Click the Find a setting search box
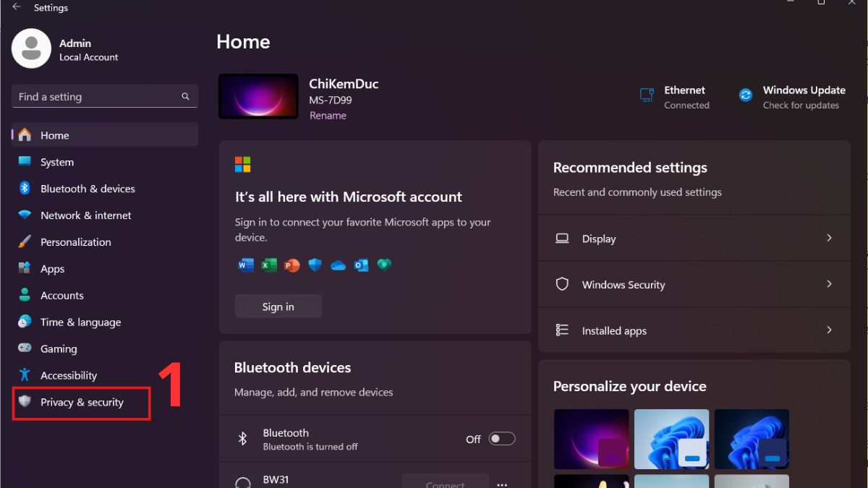The height and width of the screenshot is (488, 868). 104,96
